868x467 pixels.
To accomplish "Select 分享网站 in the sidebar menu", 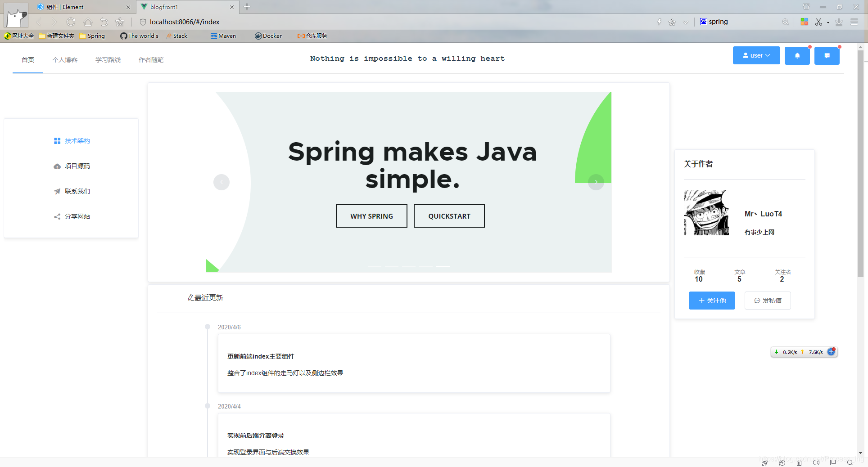I will click(x=72, y=216).
